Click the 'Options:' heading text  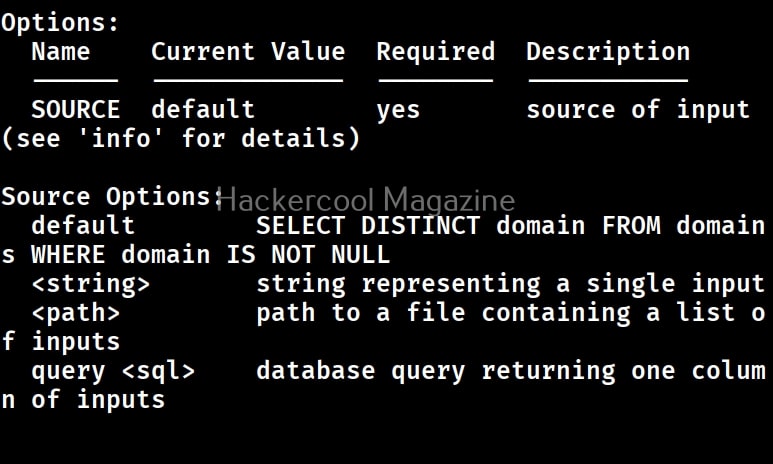coord(60,22)
